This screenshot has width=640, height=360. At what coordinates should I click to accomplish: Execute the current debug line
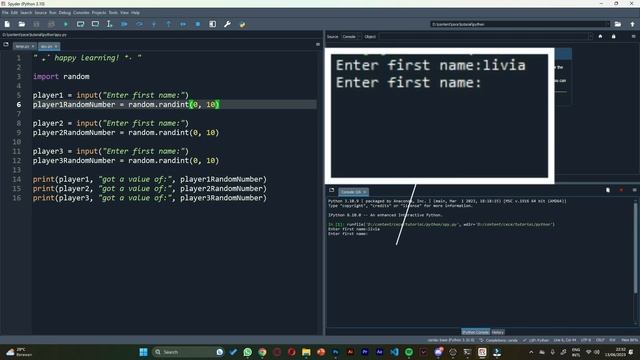139,24
